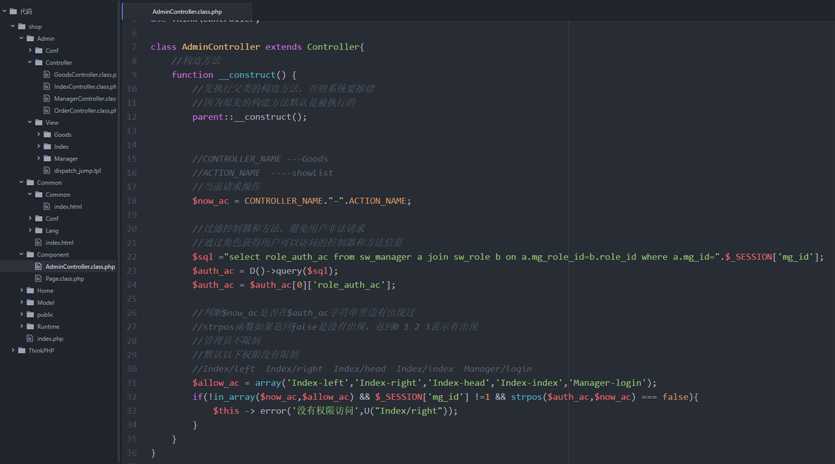Image resolution: width=835 pixels, height=464 pixels.
Task: Click the shop folder icon
Action: (22, 26)
